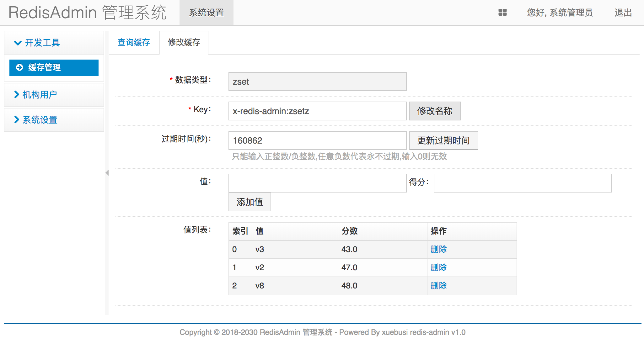The image size is (644, 343).
Task: Open the 您好, 系统管理员 user menu
Action: (x=560, y=13)
